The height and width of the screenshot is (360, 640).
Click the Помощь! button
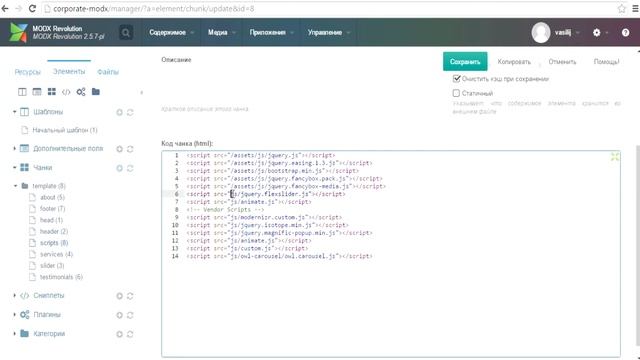click(606, 62)
